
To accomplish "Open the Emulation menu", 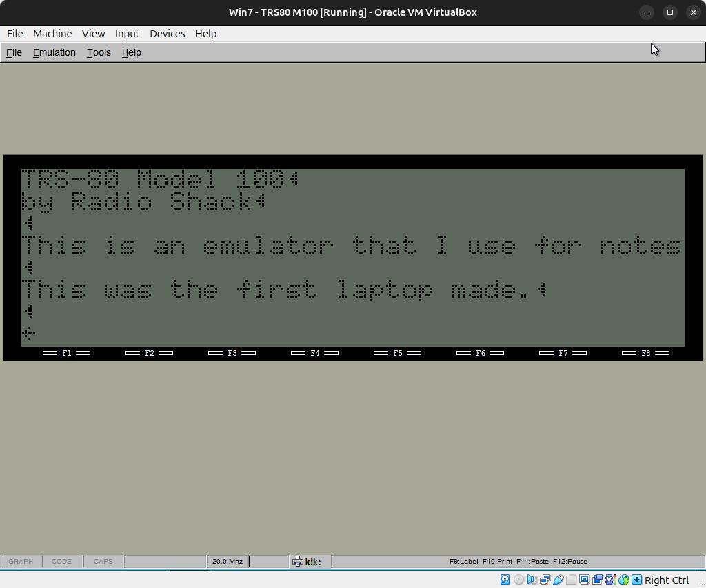I will 54,52.
